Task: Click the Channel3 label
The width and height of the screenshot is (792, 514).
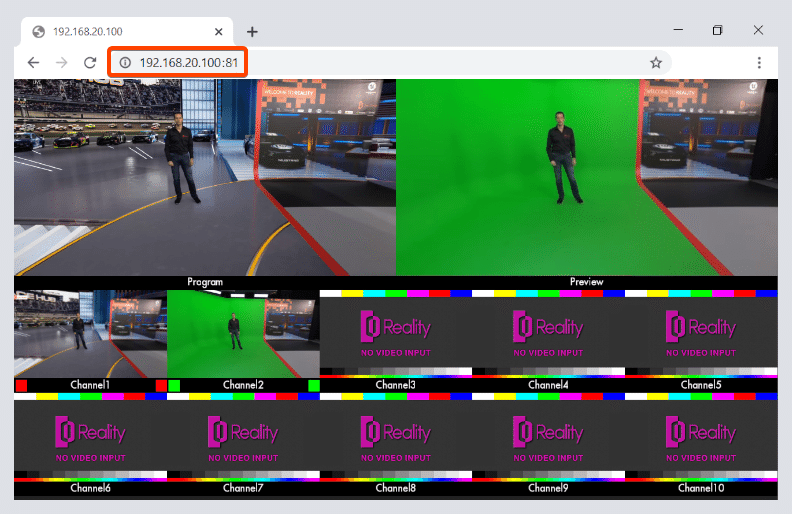Action: pyautogui.click(x=395, y=385)
